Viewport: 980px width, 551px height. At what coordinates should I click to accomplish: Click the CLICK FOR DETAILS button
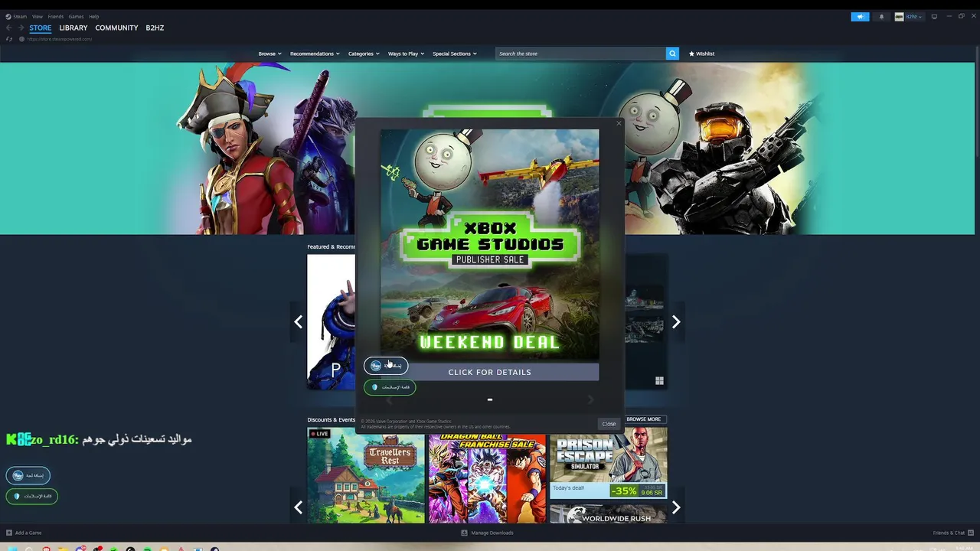490,372
